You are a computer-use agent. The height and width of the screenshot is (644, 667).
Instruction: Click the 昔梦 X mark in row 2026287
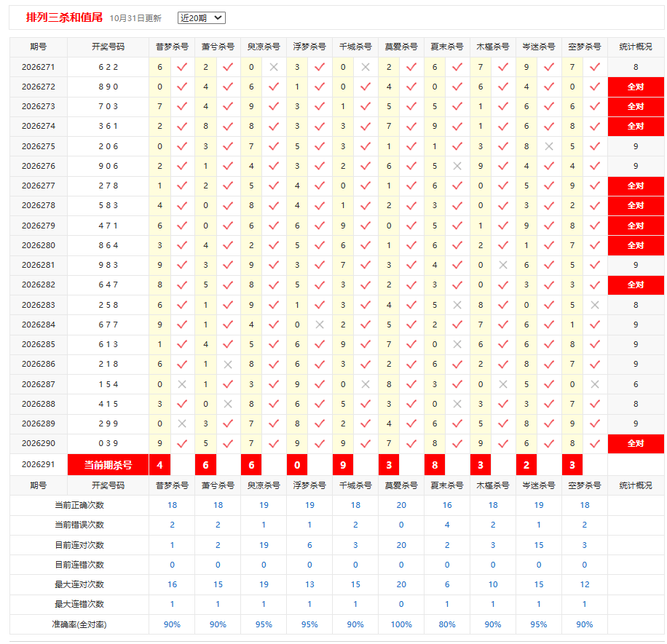182,384
